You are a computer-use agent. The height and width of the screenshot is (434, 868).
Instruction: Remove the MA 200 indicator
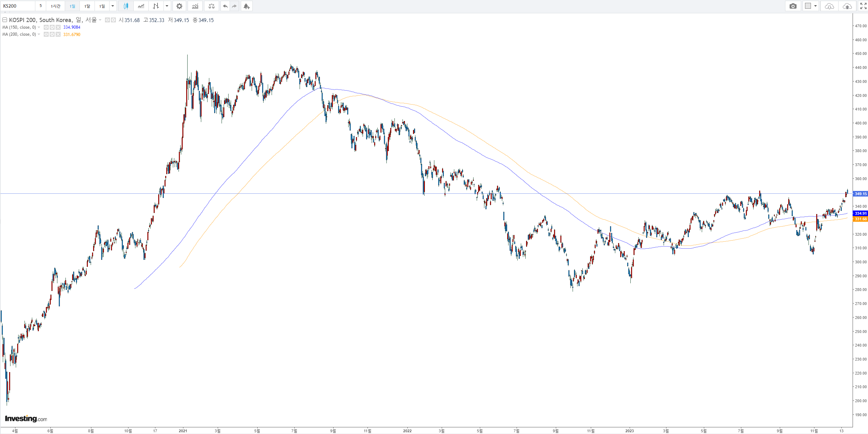click(x=58, y=34)
